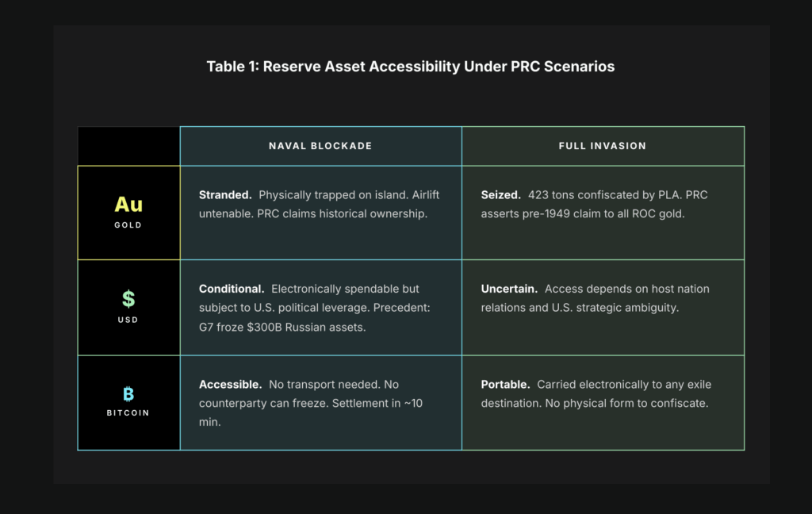Click the USD row label
The image size is (812, 514).
128,320
